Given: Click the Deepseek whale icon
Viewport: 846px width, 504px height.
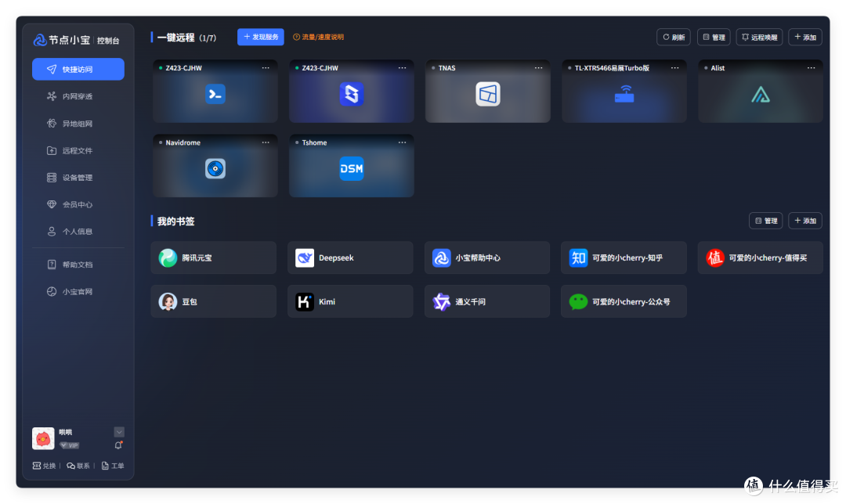Looking at the screenshot, I should (305, 257).
